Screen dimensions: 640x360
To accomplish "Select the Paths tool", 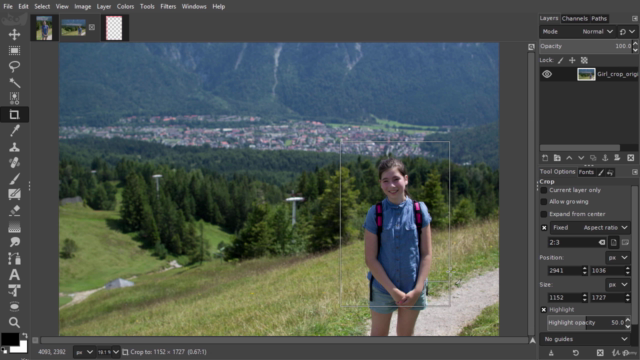I will (14, 258).
